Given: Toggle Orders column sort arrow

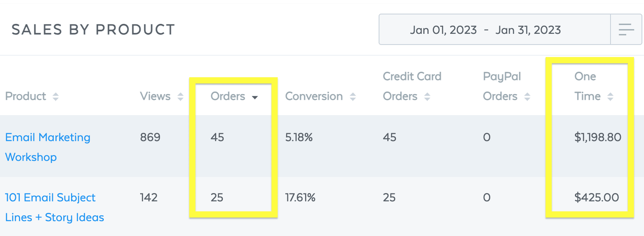Looking at the screenshot, I should [255, 97].
